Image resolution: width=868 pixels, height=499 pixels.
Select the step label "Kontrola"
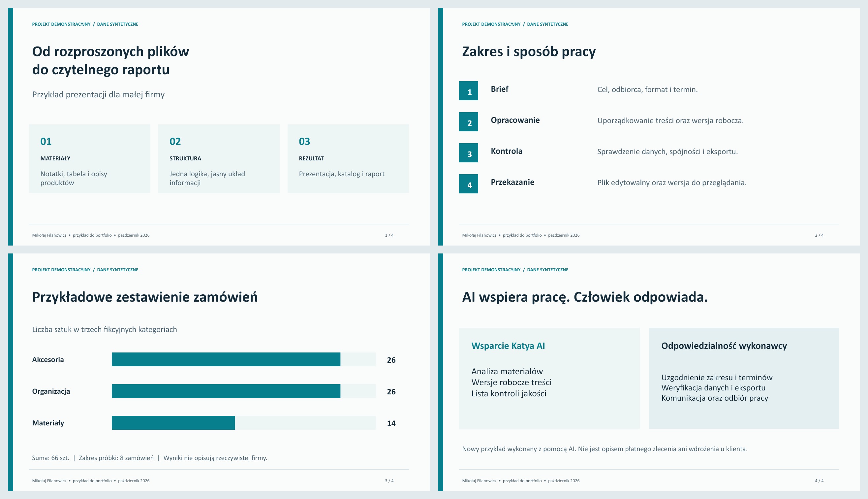(507, 151)
